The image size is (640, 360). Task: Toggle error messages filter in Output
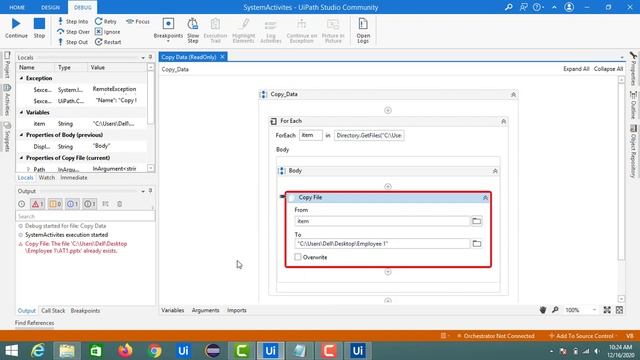38,204
